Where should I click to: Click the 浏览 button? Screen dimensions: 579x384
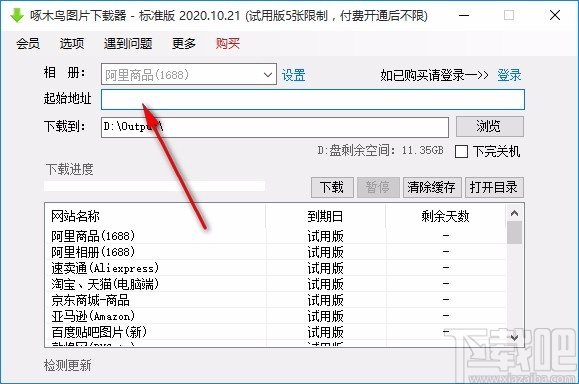click(490, 127)
